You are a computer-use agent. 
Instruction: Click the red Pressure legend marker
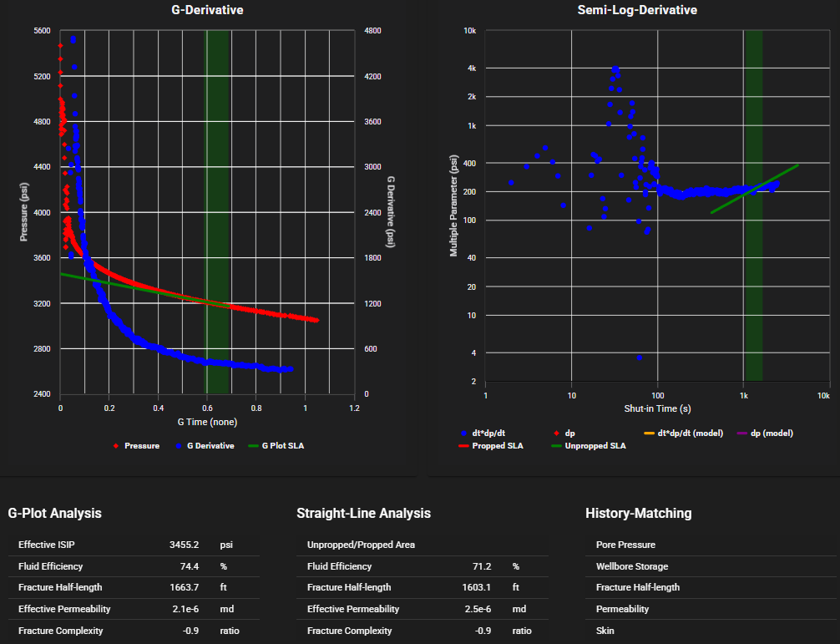(116, 445)
